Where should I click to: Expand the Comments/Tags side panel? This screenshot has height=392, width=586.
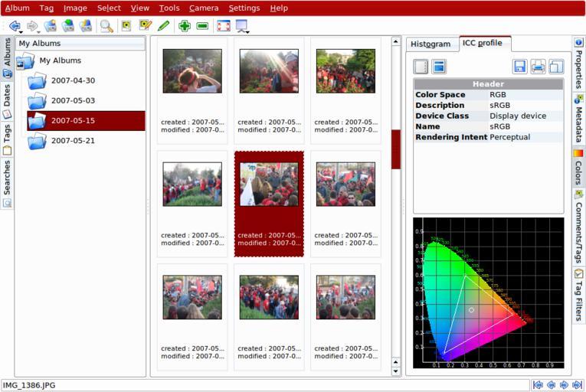pos(578,229)
